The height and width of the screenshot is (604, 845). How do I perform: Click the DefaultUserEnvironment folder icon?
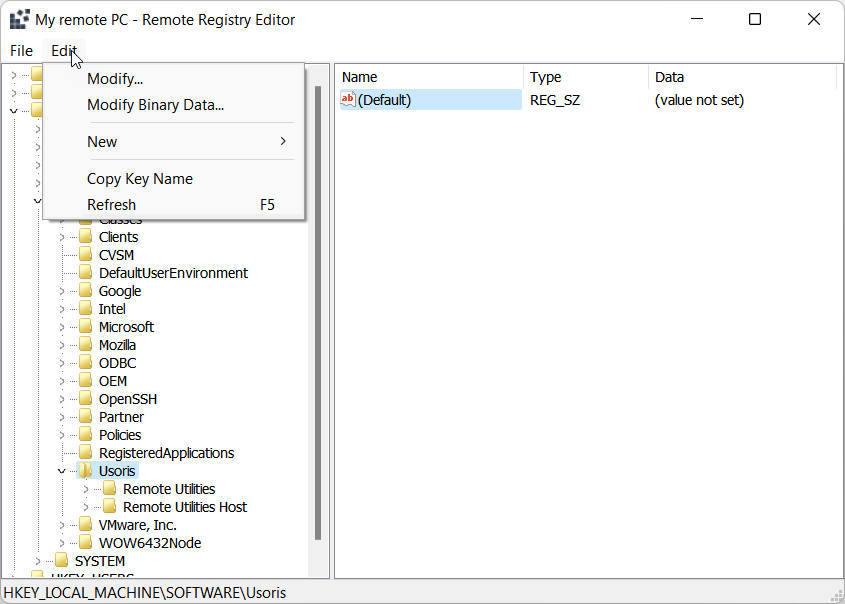click(x=86, y=273)
